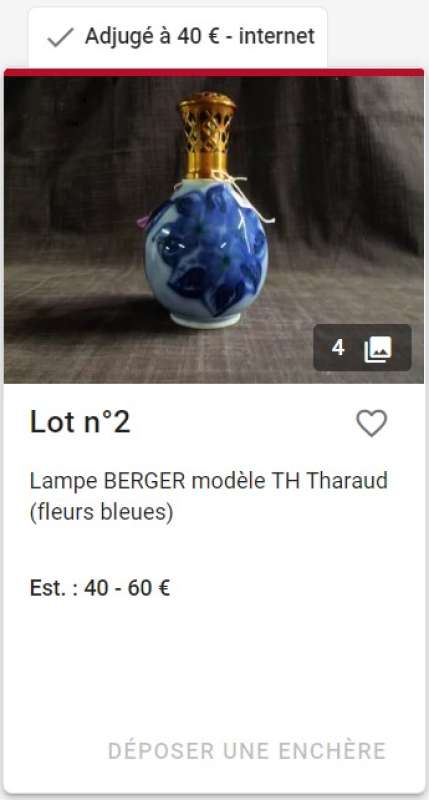Image resolution: width=429 pixels, height=800 pixels.
Task: Add Lot n°2 to favorites with heart
Action: coord(371,423)
